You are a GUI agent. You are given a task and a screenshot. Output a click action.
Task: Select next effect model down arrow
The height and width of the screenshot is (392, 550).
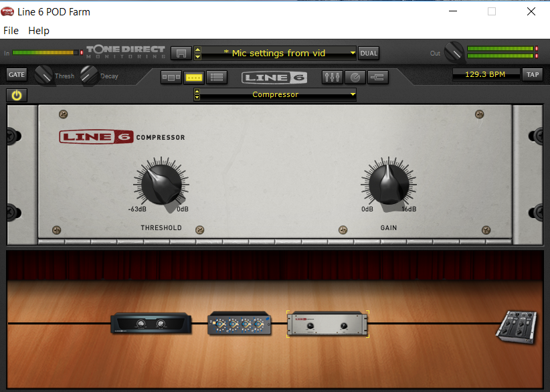(197, 98)
